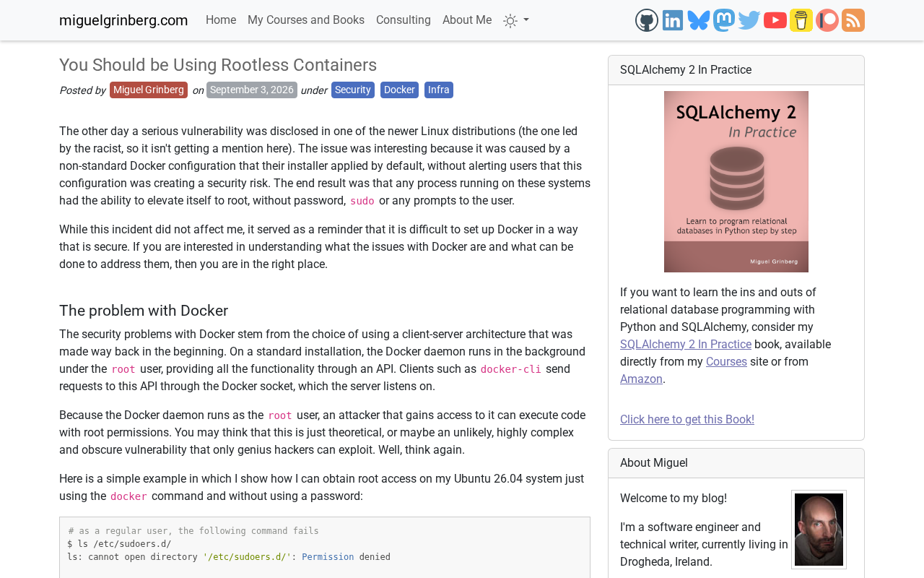The image size is (924, 578).
Task: Open the Mastodon icon link
Action: click(x=724, y=20)
